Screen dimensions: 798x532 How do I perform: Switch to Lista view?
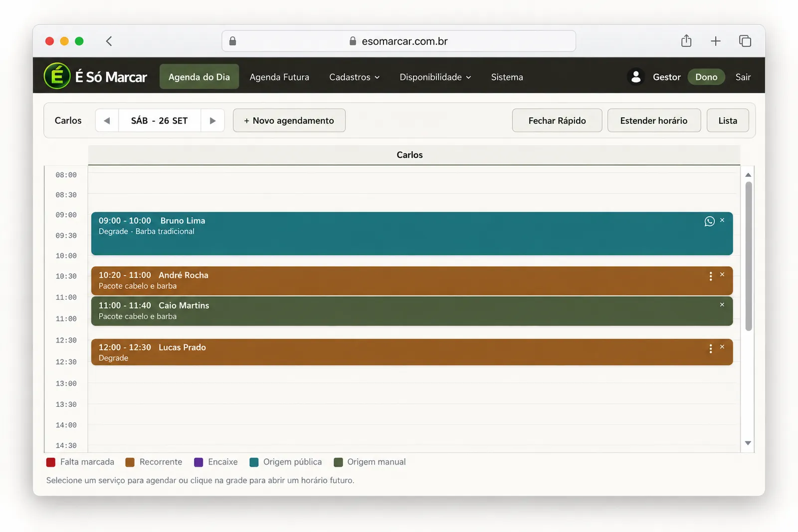coord(728,121)
